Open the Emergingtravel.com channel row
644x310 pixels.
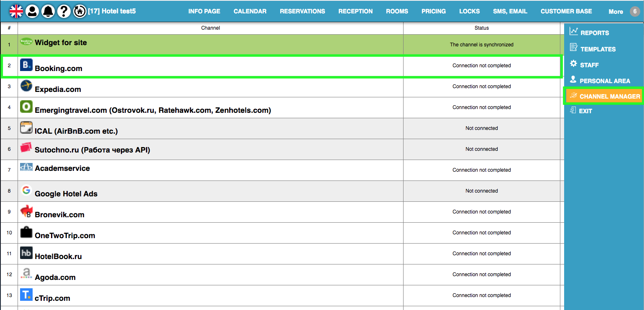click(x=153, y=110)
